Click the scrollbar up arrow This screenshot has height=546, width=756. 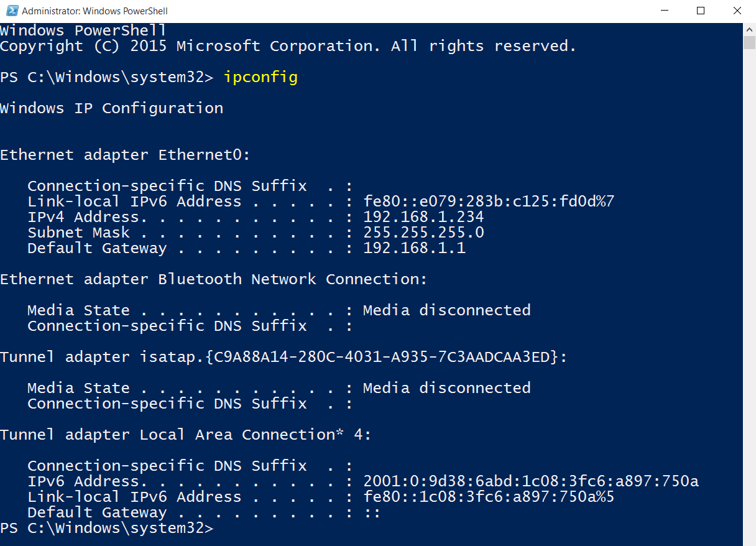click(x=749, y=29)
